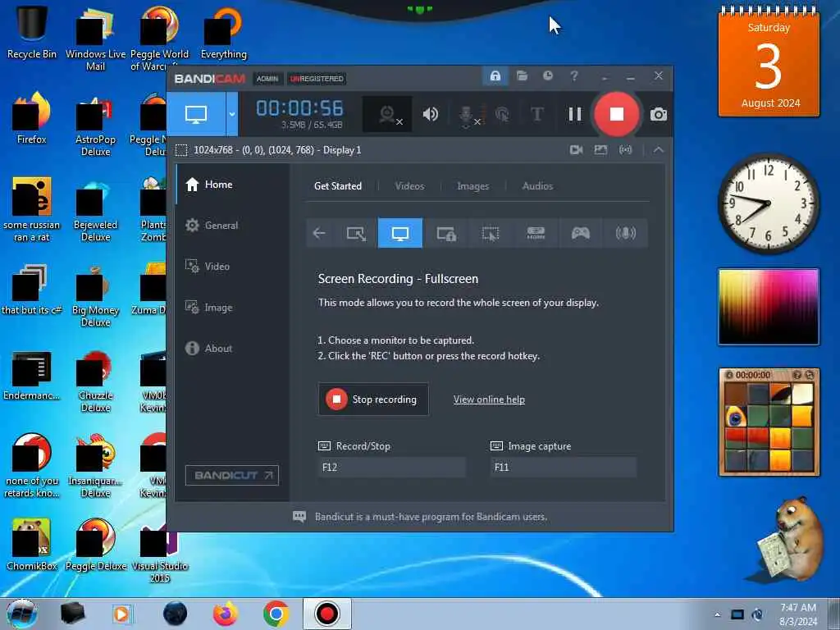Select rectangle on screen recording mode
Viewport: 840px width, 630px height.
(x=356, y=233)
